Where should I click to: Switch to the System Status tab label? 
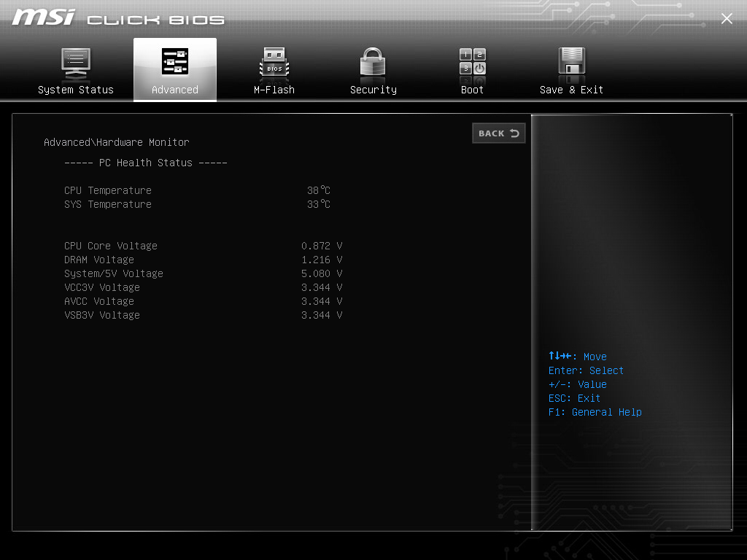(x=76, y=90)
